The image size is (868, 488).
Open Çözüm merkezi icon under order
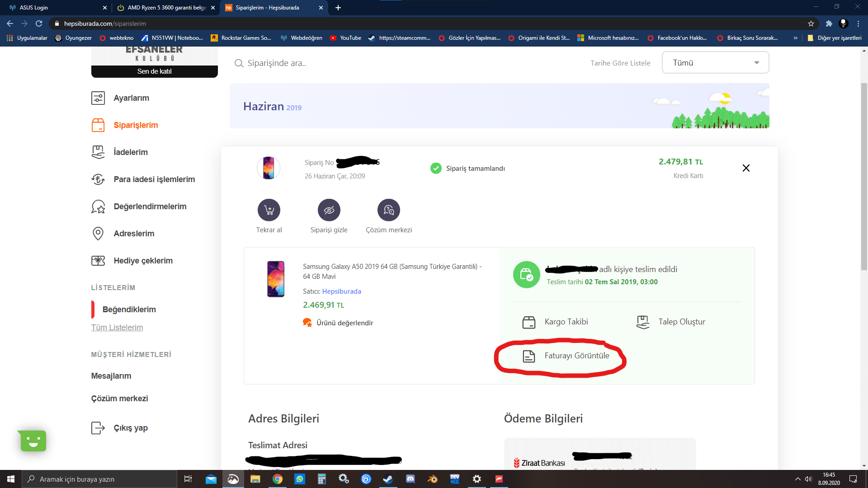(x=389, y=210)
